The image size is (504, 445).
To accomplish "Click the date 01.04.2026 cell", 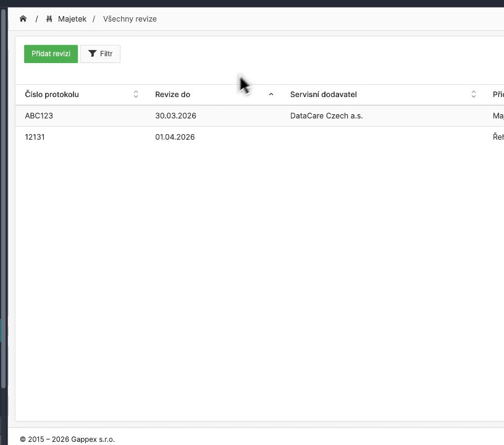I will click(175, 137).
